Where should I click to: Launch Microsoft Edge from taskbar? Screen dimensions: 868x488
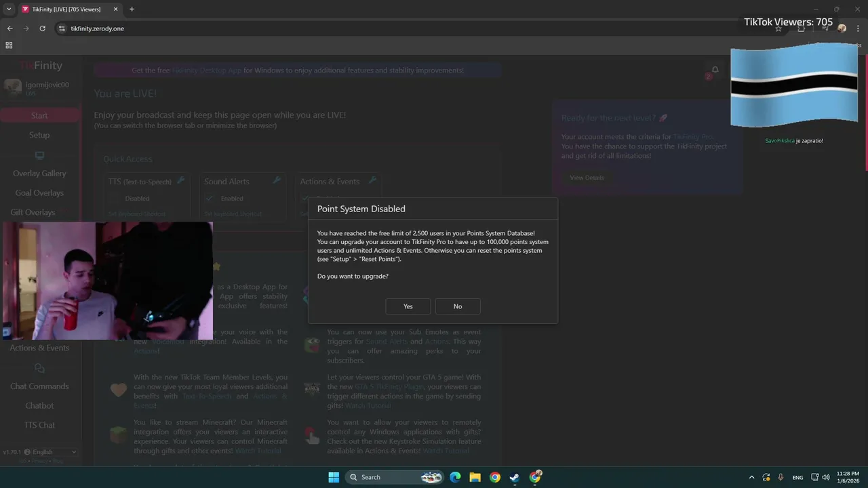point(455,477)
